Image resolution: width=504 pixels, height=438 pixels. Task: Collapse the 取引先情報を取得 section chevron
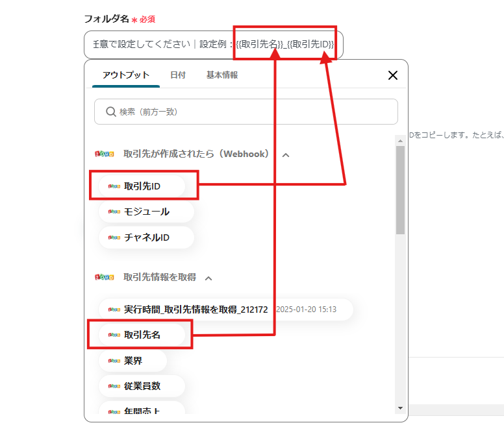[208, 278]
